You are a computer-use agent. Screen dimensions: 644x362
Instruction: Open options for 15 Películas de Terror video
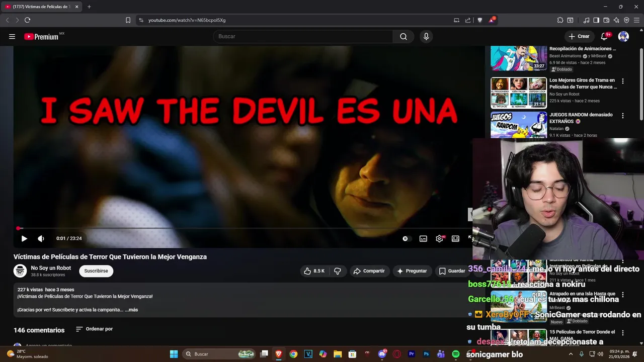click(623, 333)
